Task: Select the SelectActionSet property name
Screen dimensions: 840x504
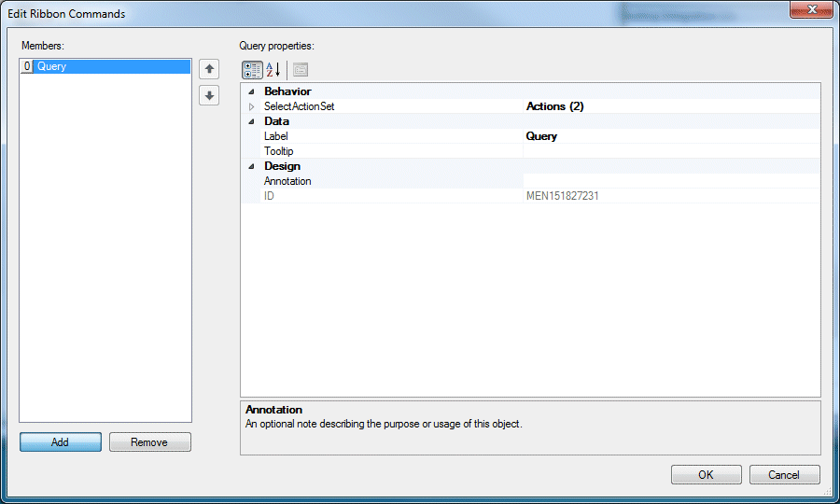Action: tap(299, 106)
